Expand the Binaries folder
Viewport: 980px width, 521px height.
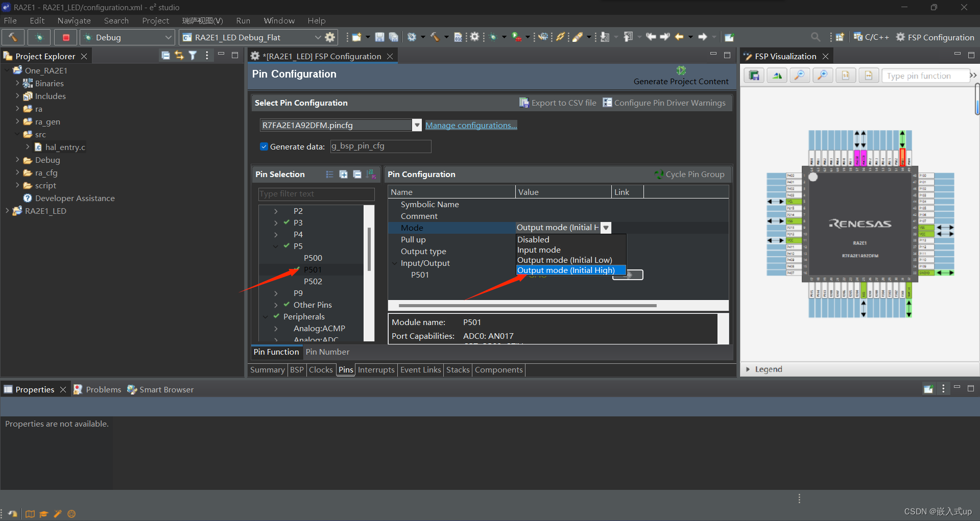(17, 83)
